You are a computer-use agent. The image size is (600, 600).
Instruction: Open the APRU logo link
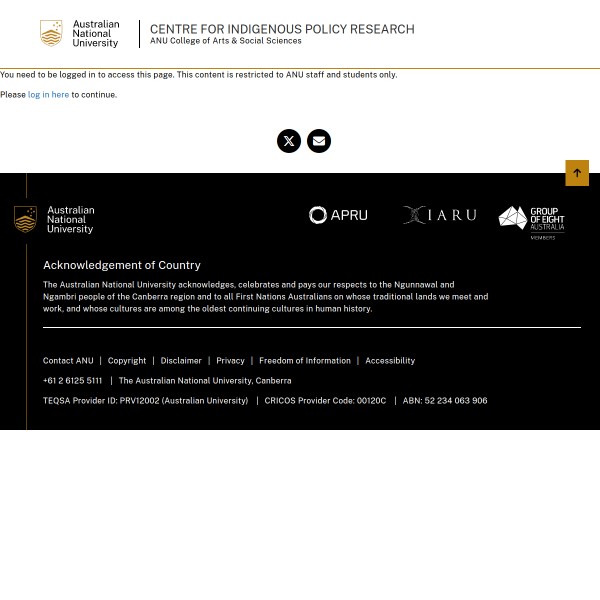tap(338, 215)
